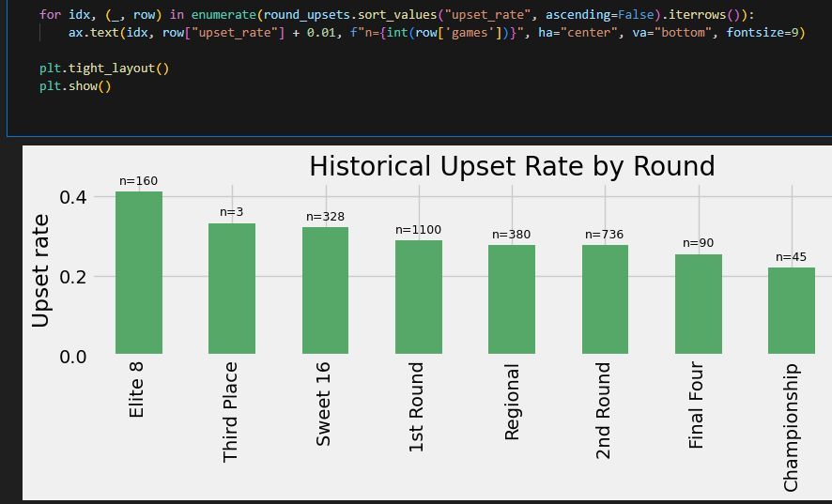The image size is (832, 504).
Task: Click the Third Place bar
Action: click(x=232, y=289)
